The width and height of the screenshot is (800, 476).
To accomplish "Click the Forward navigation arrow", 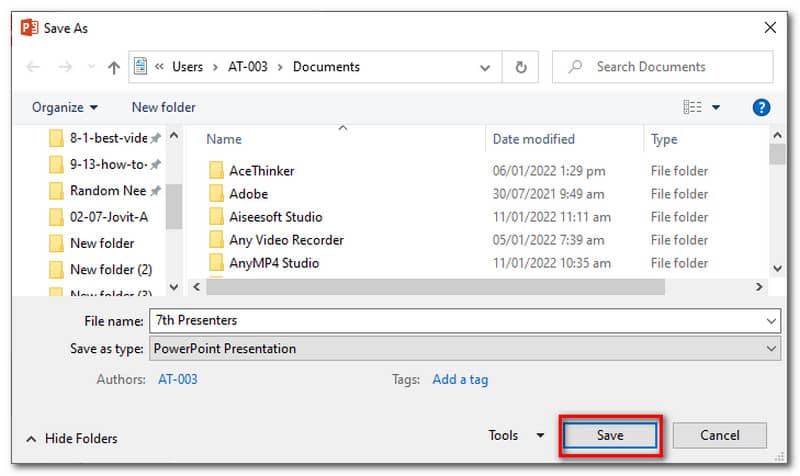I will click(x=65, y=67).
